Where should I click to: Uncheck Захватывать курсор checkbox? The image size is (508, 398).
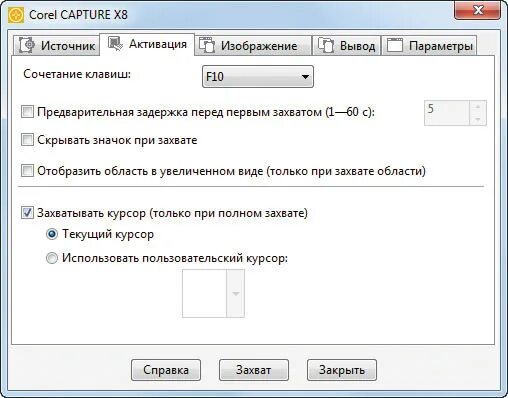(x=27, y=213)
